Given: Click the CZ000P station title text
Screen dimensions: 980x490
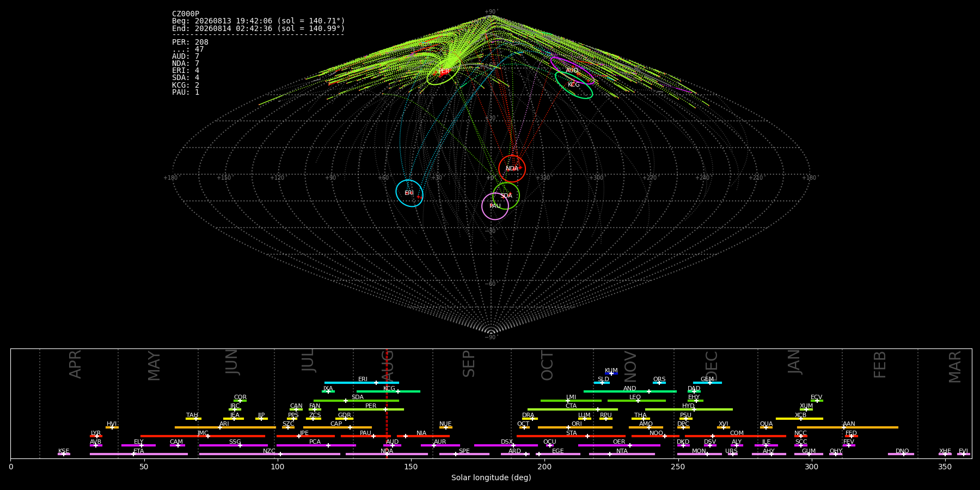Looking at the screenshot, I should [186, 14].
